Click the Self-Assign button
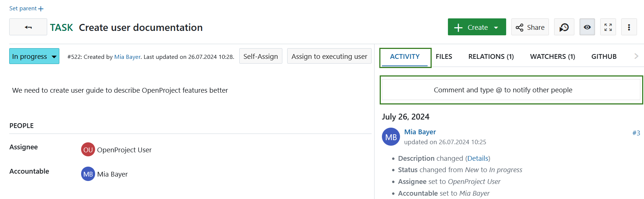This screenshot has height=199, width=644. click(260, 56)
